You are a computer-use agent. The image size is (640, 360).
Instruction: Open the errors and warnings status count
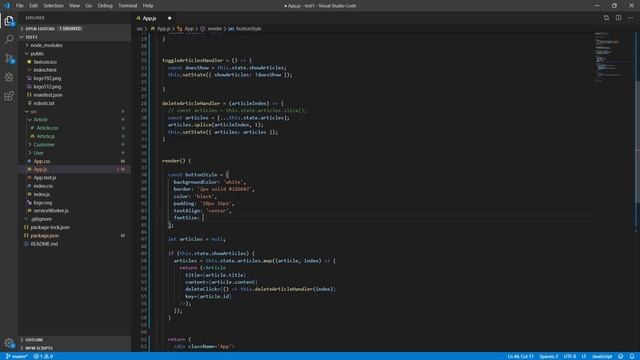(x=43, y=356)
